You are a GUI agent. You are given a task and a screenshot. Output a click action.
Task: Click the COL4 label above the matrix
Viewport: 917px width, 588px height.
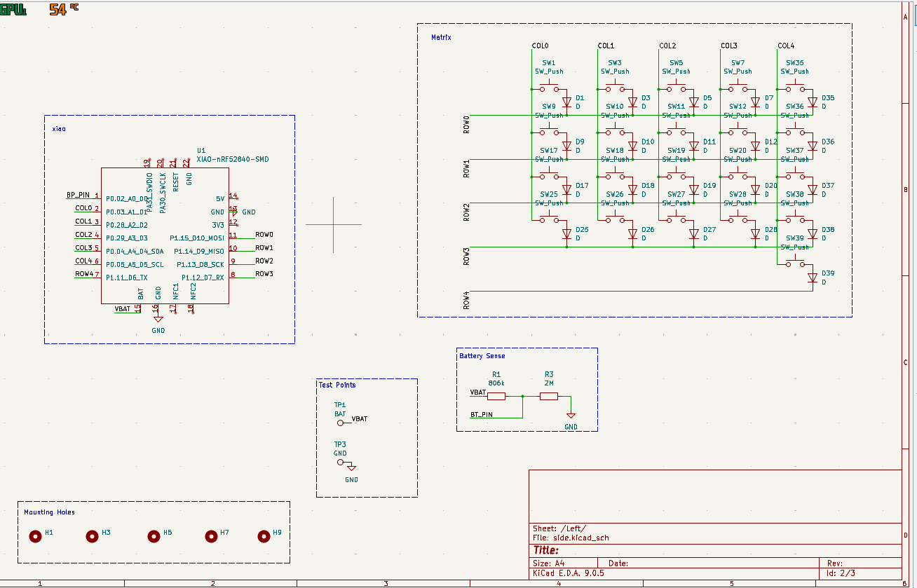click(786, 46)
